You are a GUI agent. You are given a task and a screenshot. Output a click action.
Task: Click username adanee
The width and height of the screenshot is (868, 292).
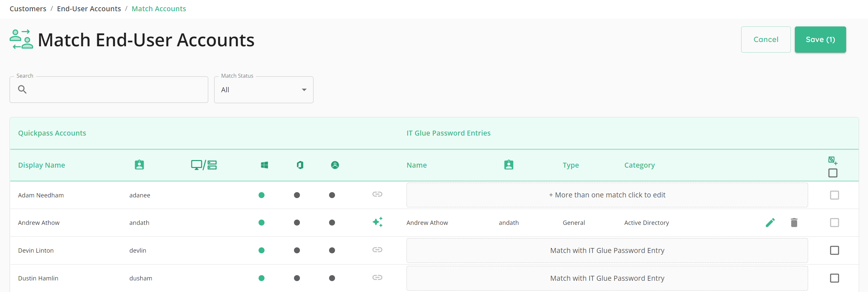point(139,195)
